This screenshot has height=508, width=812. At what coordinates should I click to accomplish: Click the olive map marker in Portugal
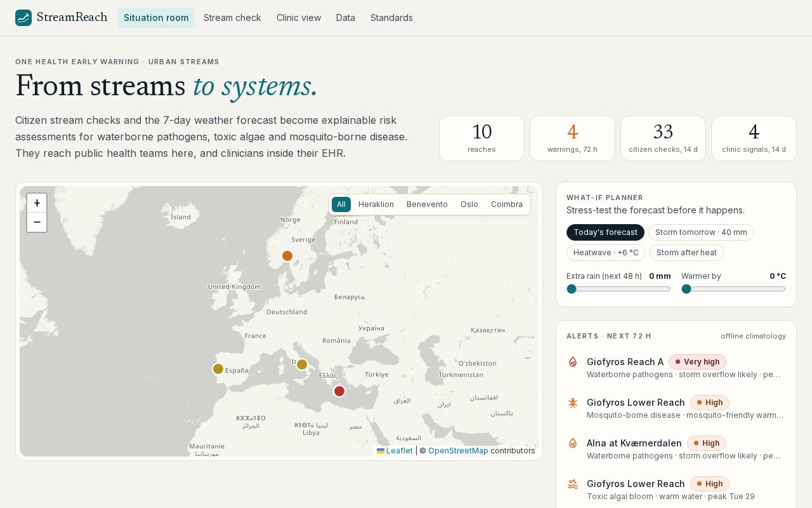pyautogui.click(x=218, y=369)
